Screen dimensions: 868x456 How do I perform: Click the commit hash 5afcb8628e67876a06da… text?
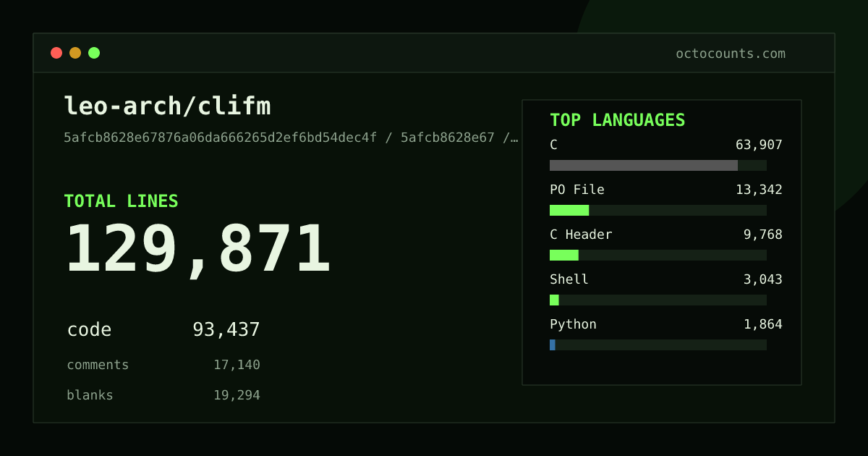coord(291,138)
